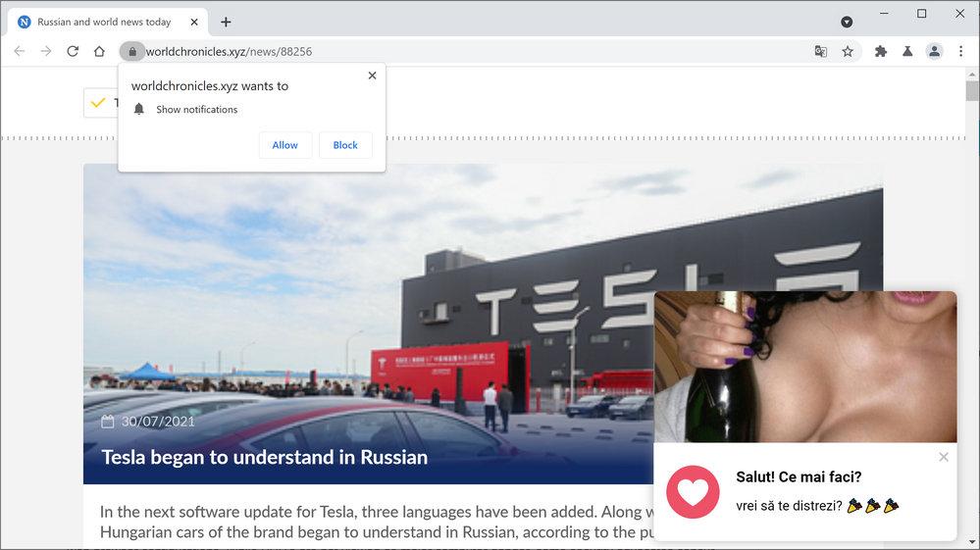Click the page scrollbar thumb
The width and height of the screenshot is (980, 550).
(972, 90)
